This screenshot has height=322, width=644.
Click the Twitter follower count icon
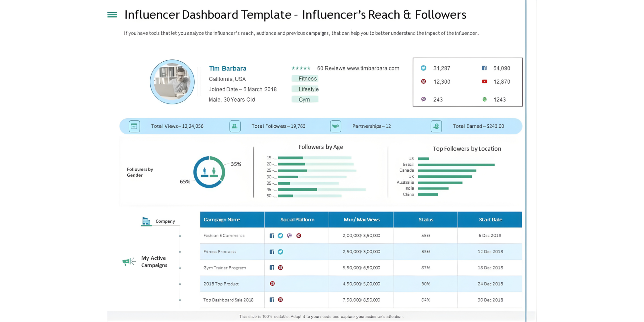[424, 68]
